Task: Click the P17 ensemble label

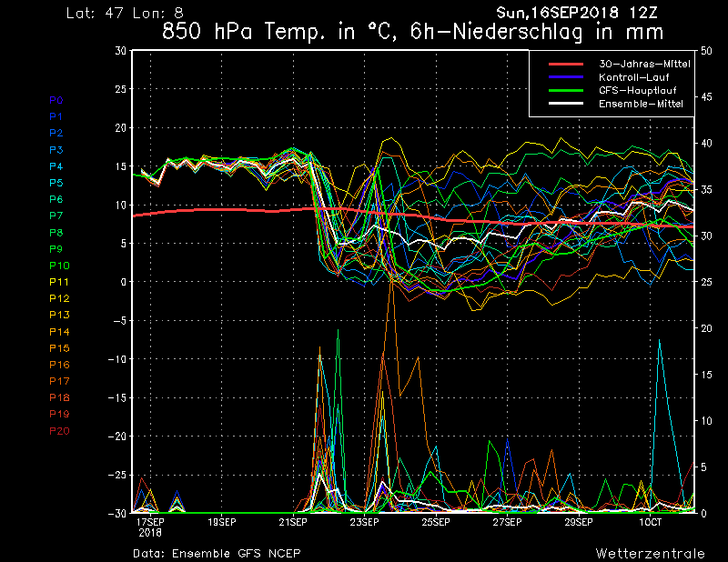Action: click(59, 381)
